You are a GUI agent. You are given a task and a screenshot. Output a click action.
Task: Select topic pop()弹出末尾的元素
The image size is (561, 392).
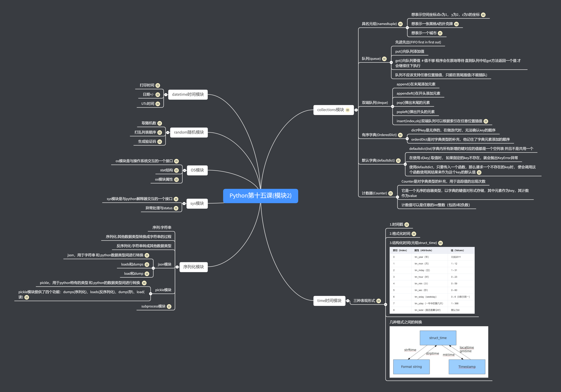tap(413, 103)
